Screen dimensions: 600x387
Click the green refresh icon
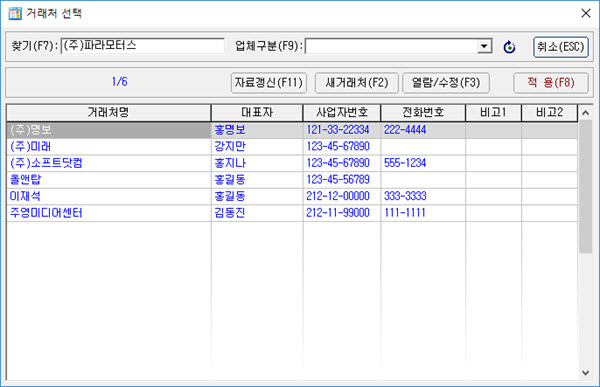tap(509, 47)
